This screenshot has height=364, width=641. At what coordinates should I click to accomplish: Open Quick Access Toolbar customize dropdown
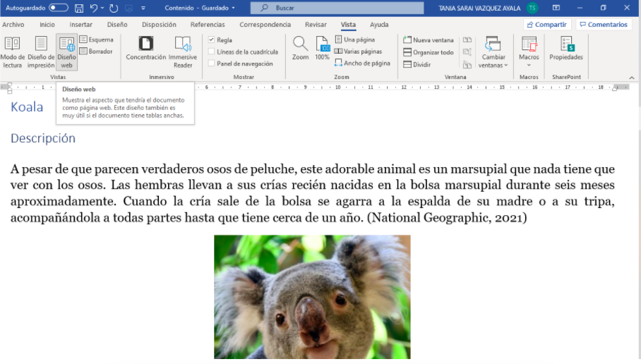(143, 8)
